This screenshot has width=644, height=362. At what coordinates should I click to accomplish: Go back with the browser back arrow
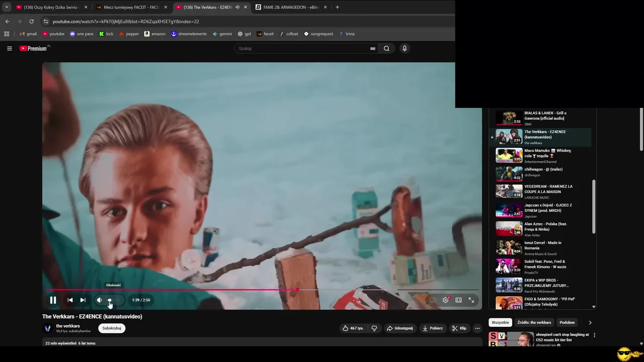tap(7, 22)
